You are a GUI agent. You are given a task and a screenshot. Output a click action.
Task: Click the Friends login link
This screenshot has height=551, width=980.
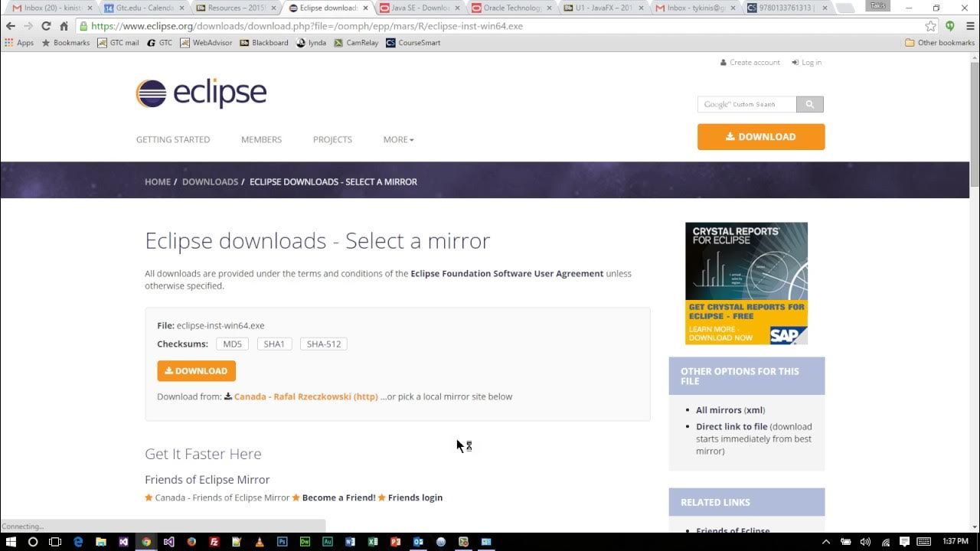click(415, 497)
